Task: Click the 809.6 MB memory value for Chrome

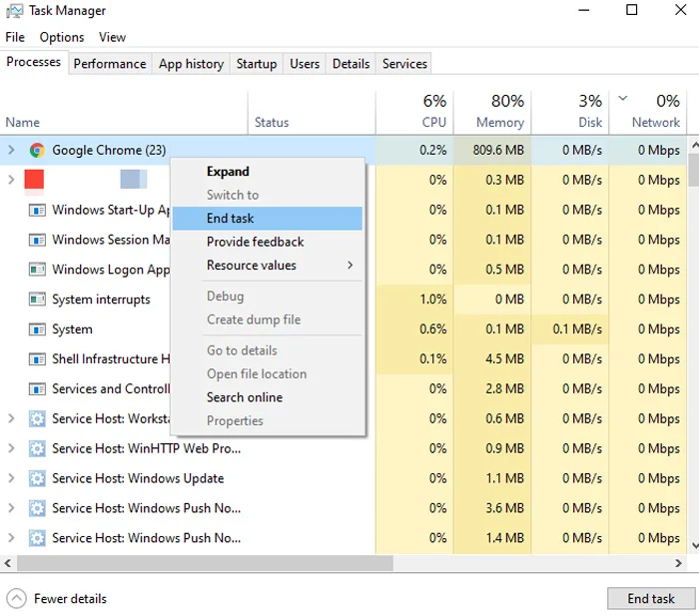Action: coord(498,150)
